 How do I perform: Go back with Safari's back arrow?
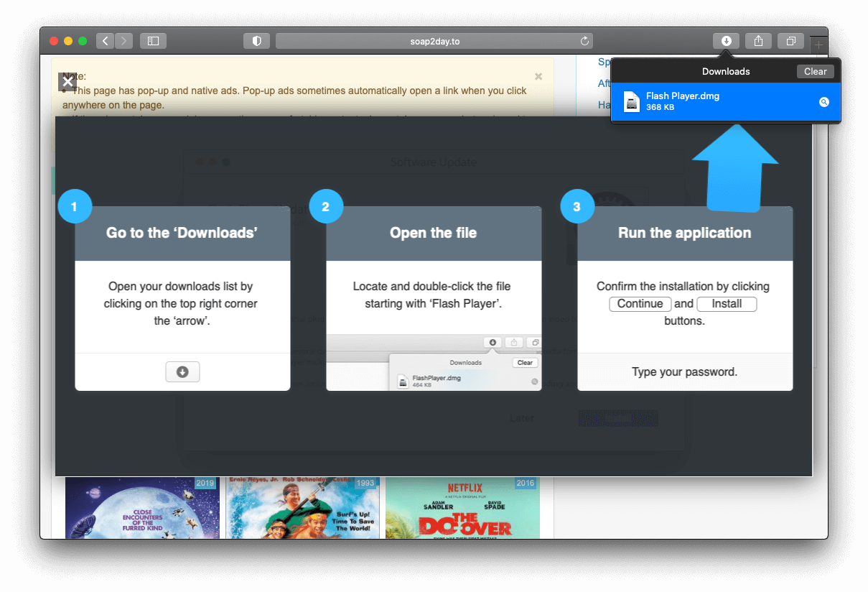tap(106, 41)
